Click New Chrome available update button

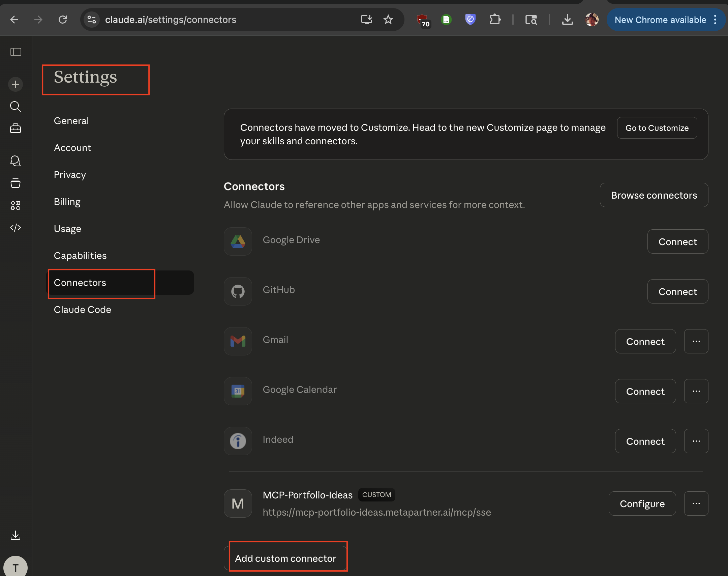[x=666, y=20]
